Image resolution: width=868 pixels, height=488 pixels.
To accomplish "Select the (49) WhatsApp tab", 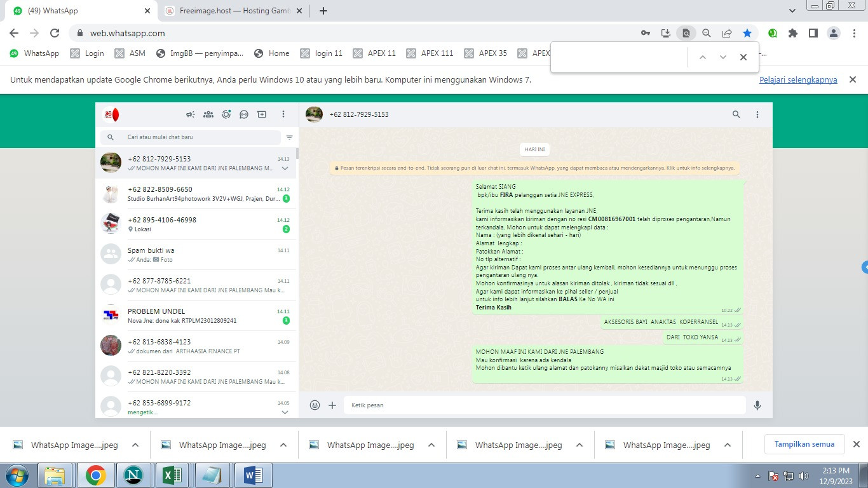I will click(83, 11).
